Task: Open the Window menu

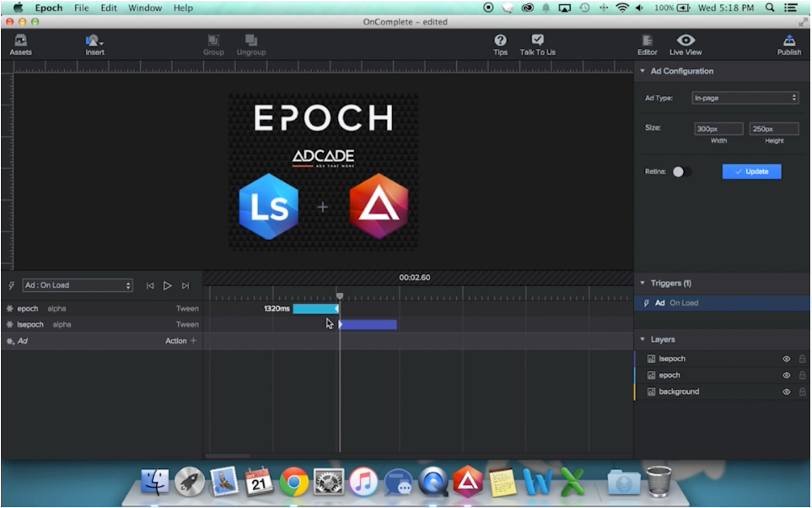Action: pos(145,8)
